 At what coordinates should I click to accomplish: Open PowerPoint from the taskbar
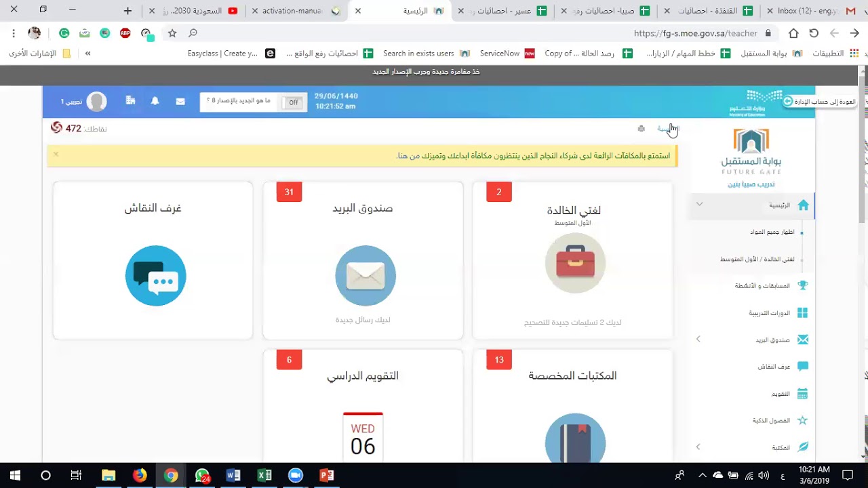327,476
